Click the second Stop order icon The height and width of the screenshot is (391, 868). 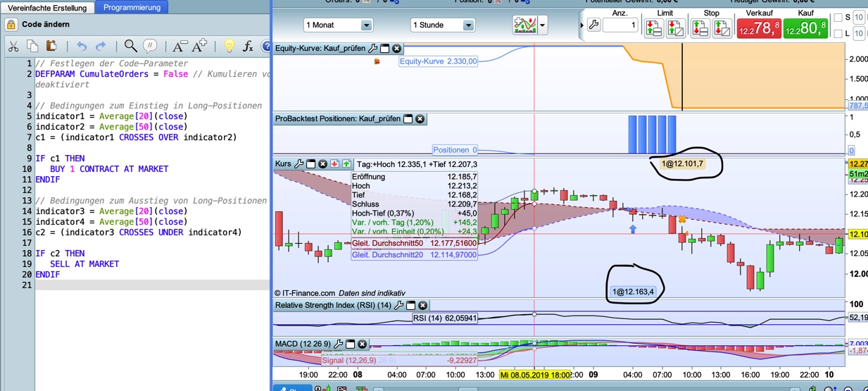tap(722, 28)
